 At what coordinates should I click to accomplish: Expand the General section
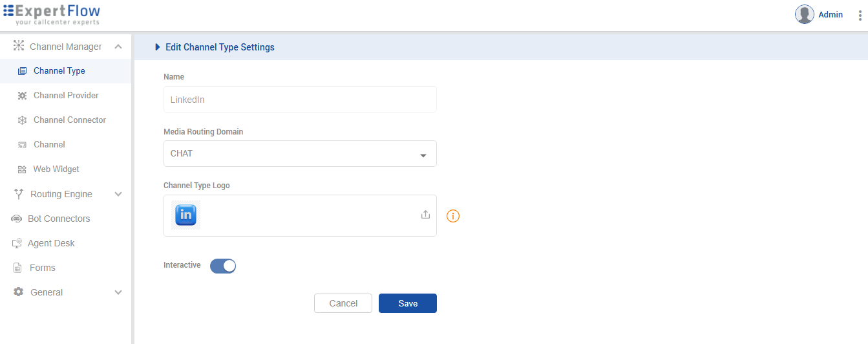(118, 292)
